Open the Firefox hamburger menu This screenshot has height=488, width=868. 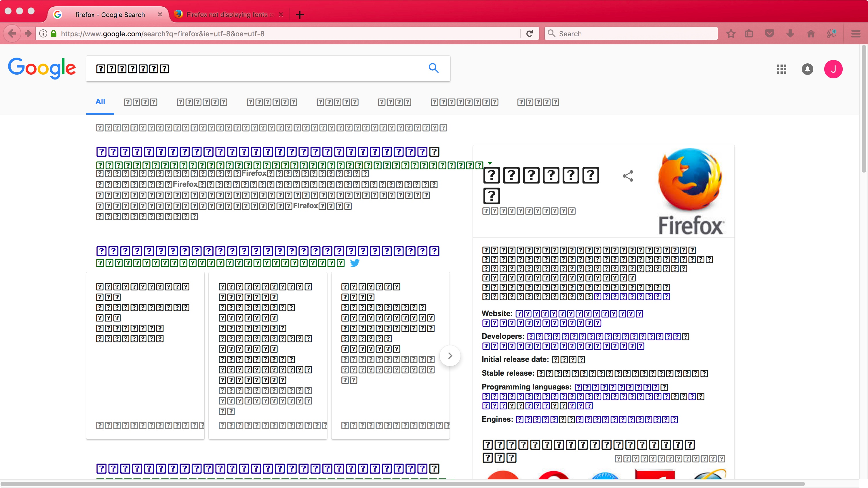pyautogui.click(x=856, y=33)
